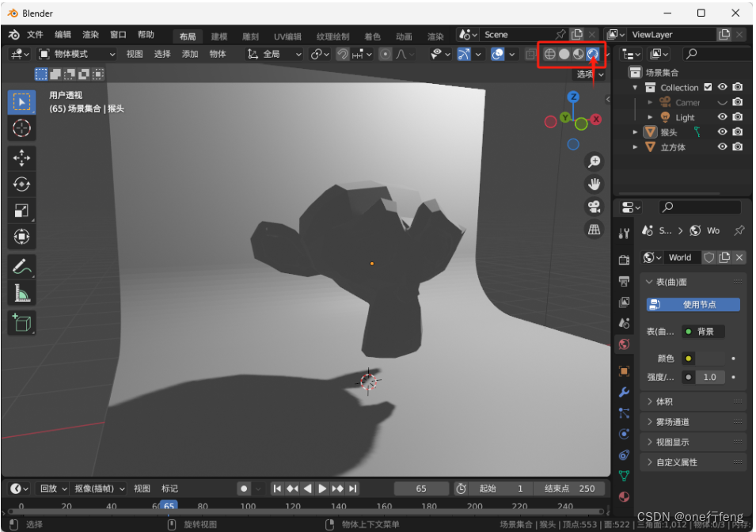Viewport: 756px width, 532px height.
Task: Select the Move tool
Action: (21, 158)
